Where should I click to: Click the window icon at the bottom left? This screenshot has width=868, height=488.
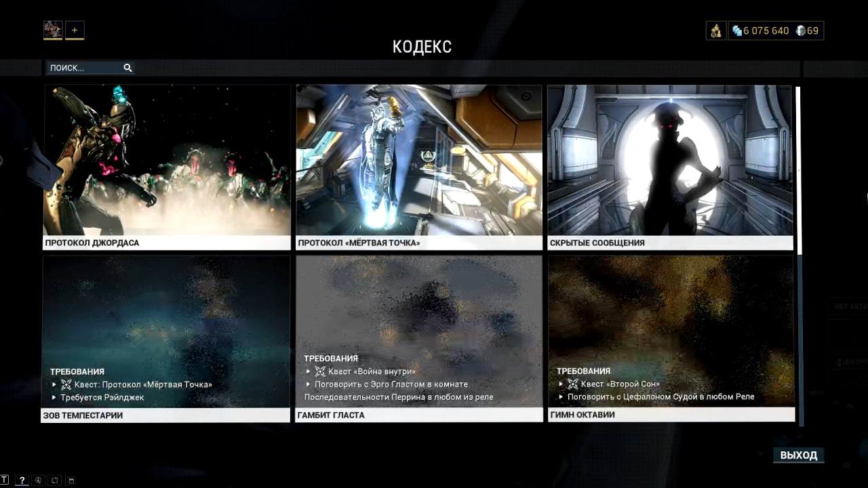click(x=71, y=481)
